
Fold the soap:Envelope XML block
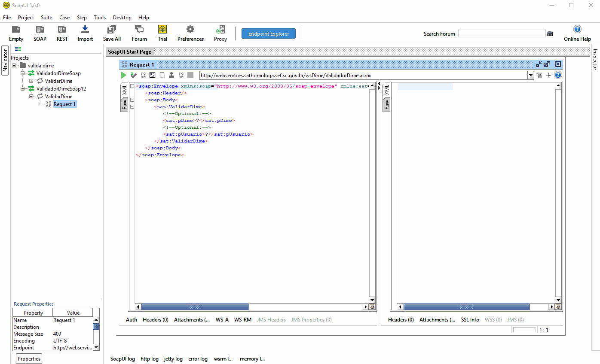(132, 86)
